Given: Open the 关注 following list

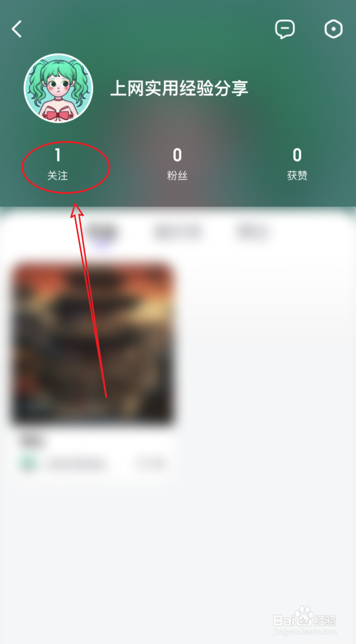Looking at the screenshot, I should click(x=58, y=167).
